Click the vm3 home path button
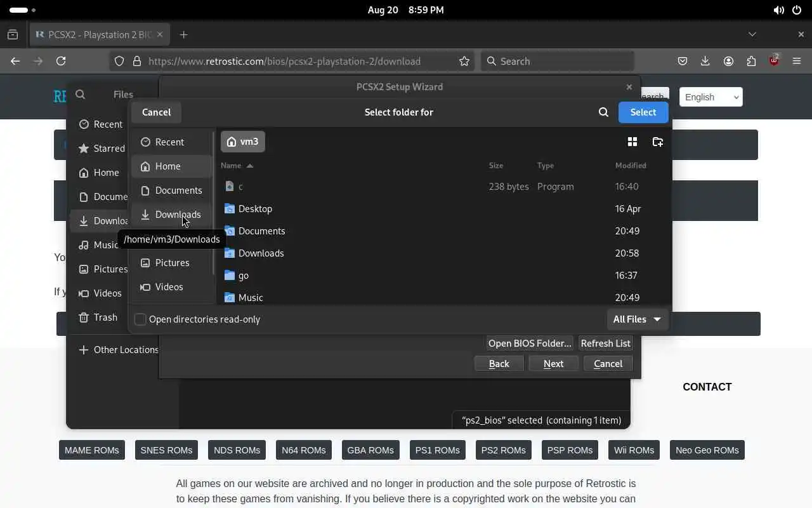The height and width of the screenshot is (508, 812). [243, 142]
